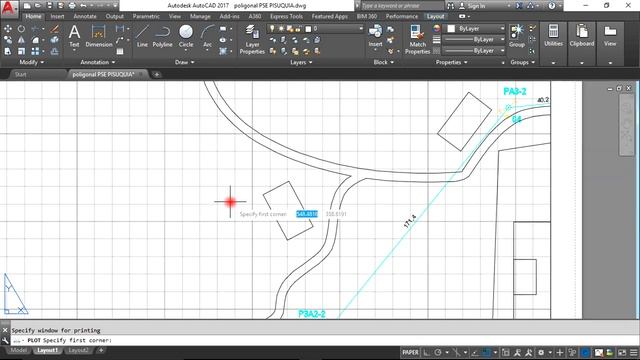Expand the Layers panel dropdown
This screenshot has width=640, height=360.
click(x=301, y=62)
